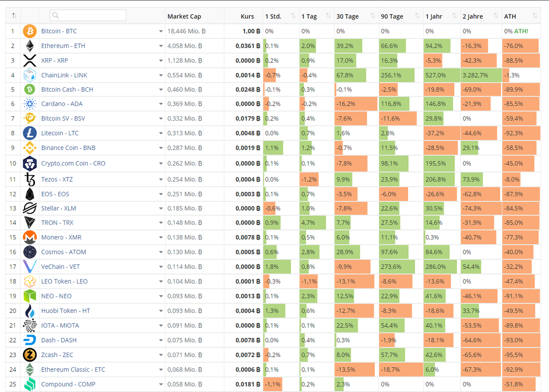The width and height of the screenshot is (549, 392).
Task: Click the IOTA logo icon
Action: [30, 325]
